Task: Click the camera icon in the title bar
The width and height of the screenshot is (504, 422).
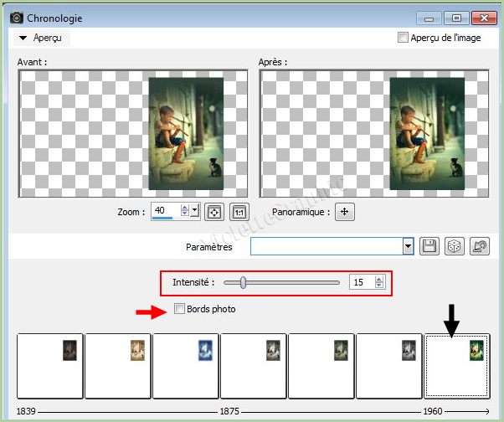Action: [x=16, y=17]
